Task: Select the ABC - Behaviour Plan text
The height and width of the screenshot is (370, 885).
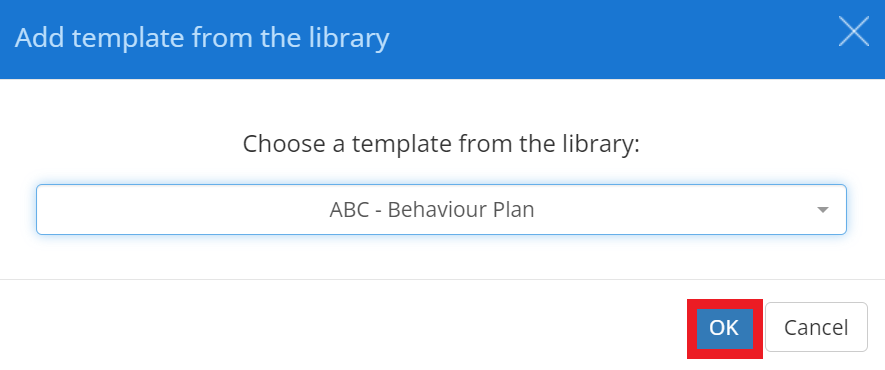Action: (x=432, y=210)
